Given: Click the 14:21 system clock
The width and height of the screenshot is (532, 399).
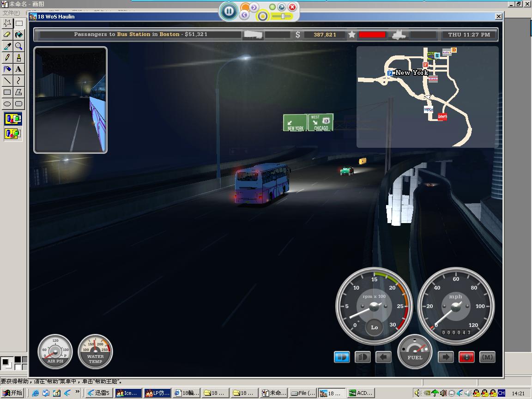Looking at the screenshot, I should point(518,393).
